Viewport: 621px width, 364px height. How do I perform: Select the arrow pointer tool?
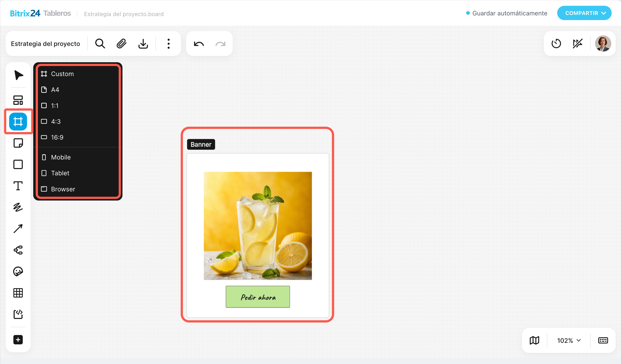click(18, 75)
